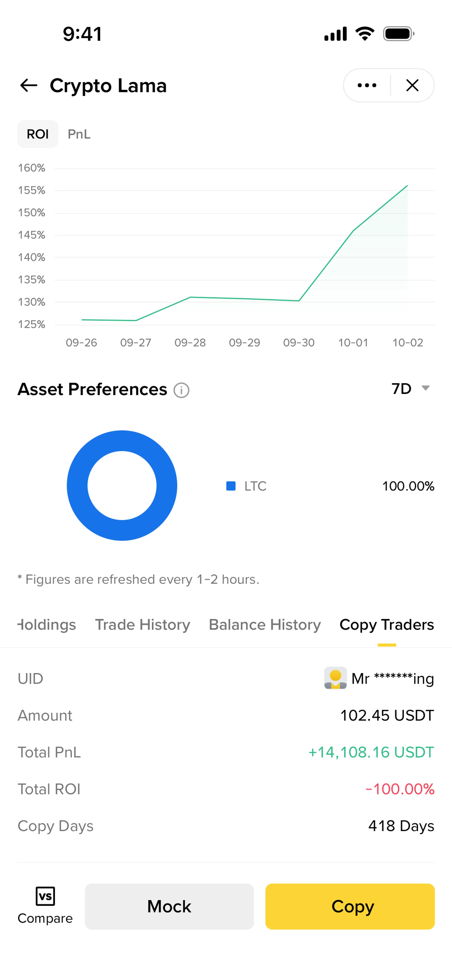Switch chart to PnL view
The width and height of the screenshot is (452, 980).
(x=79, y=134)
